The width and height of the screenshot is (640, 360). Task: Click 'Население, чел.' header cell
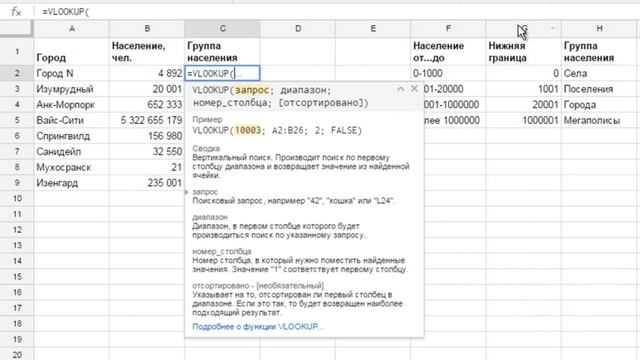pos(147,51)
